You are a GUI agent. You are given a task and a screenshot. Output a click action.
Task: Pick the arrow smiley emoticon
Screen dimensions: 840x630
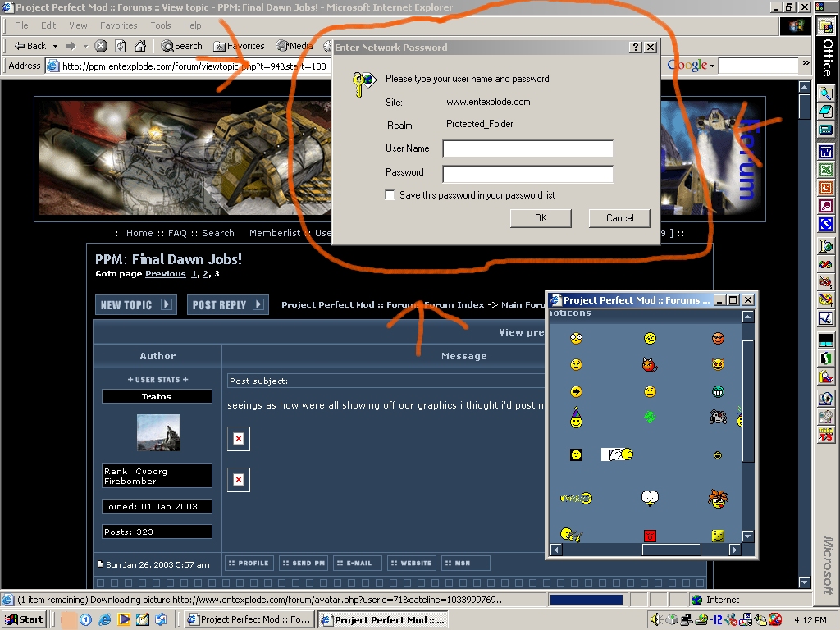[x=576, y=391]
